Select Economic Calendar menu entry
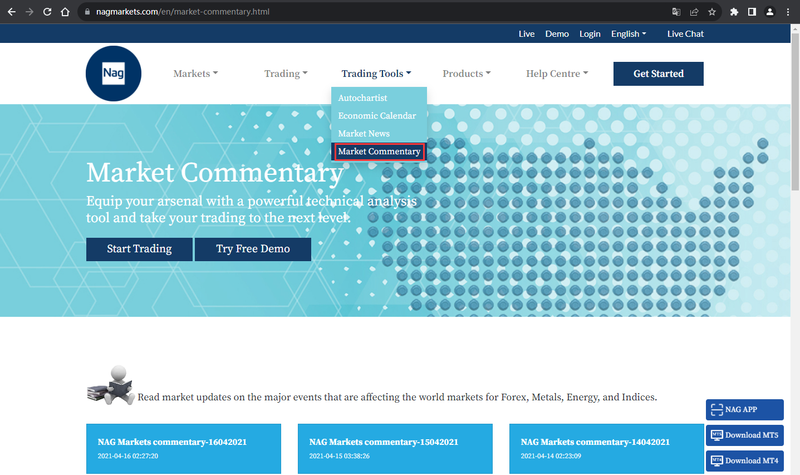Screen dimensions: 800x475 coord(377,116)
